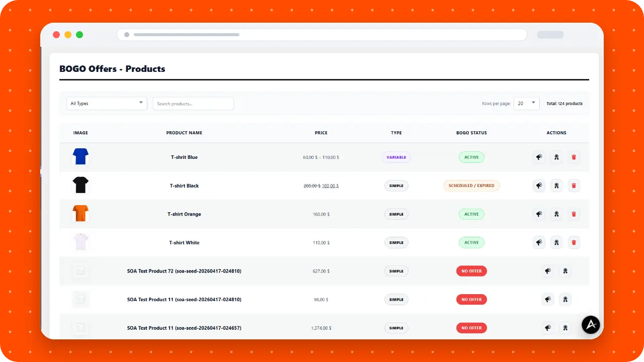The width and height of the screenshot is (644, 362).
Task: Click award badge icon in the 1.374,00 $ row
Action: coord(565,328)
